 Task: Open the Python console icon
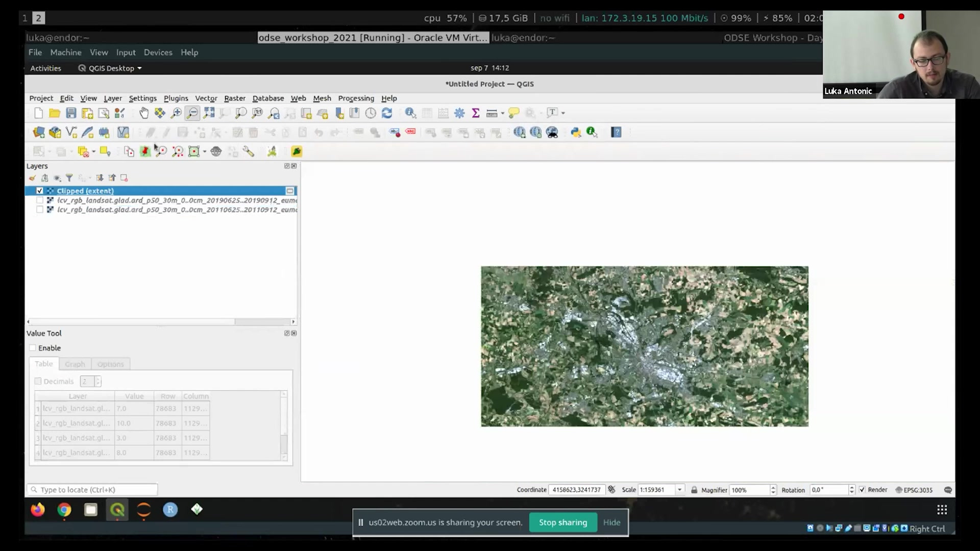pos(576,133)
